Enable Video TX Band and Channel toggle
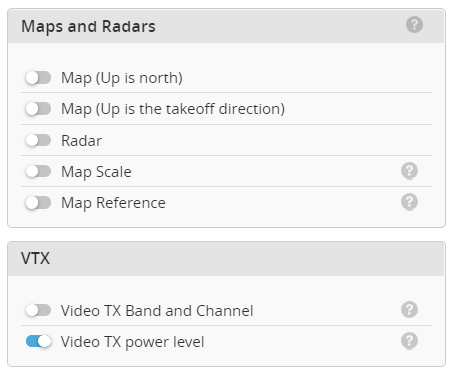 (38, 310)
